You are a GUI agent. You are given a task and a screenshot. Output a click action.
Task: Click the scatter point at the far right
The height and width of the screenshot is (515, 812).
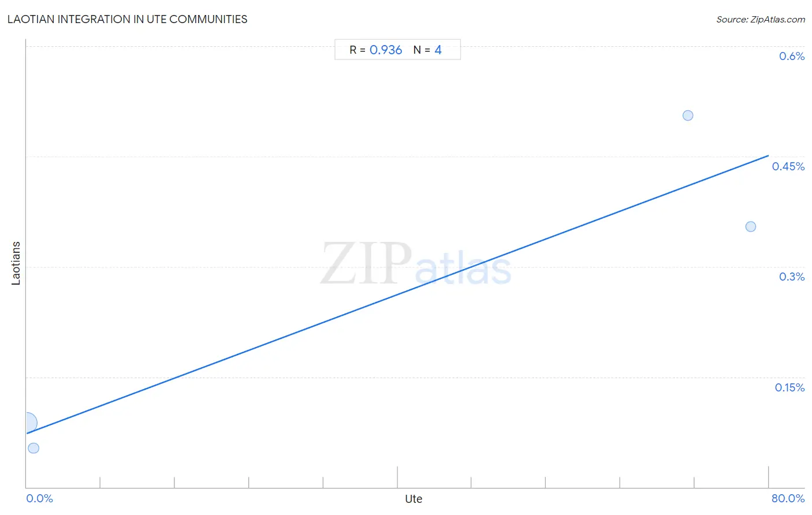751,226
